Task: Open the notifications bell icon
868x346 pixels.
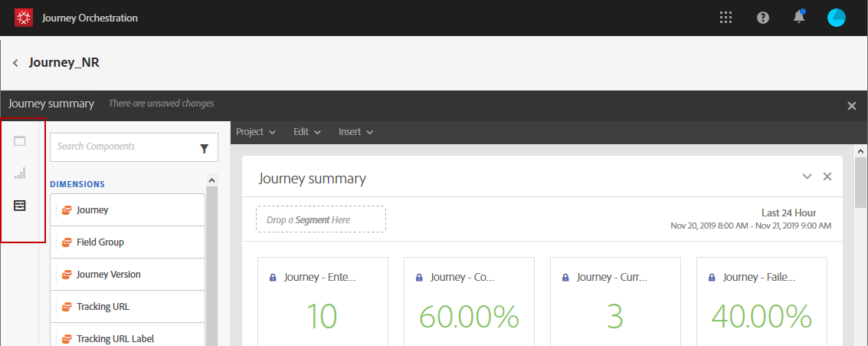Action: pos(799,17)
